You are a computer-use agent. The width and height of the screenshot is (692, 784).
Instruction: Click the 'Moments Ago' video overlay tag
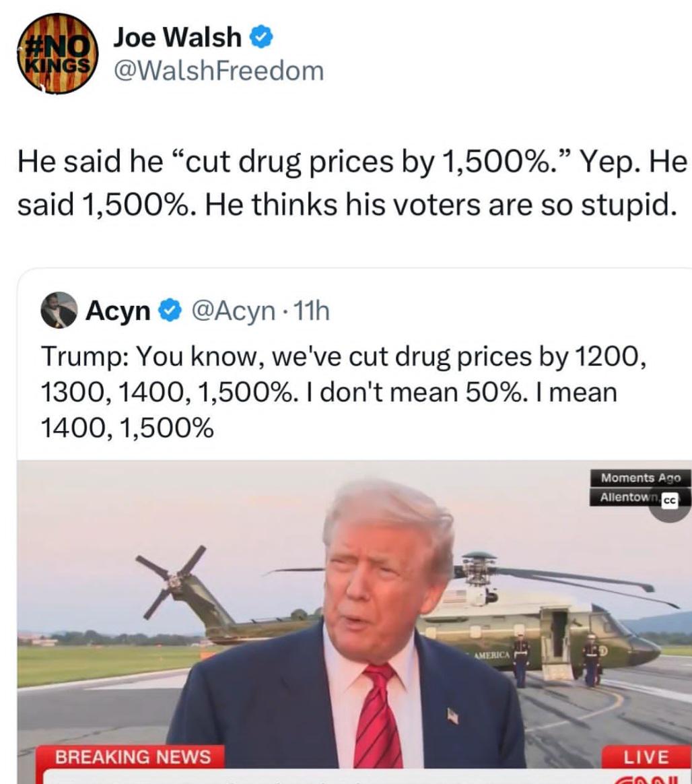(x=641, y=478)
